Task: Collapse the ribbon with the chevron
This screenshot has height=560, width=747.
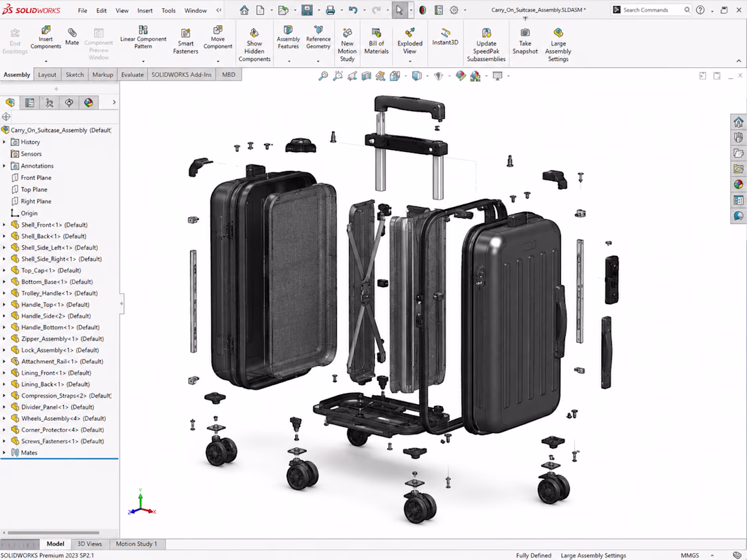Action: (739, 61)
